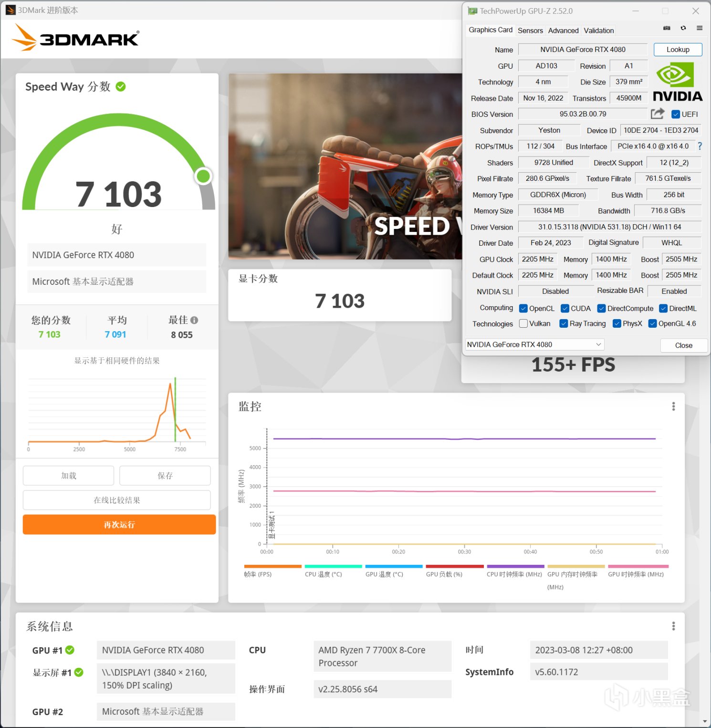Click the Microsoft 基本显示适配器 row under gauge

(117, 281)
